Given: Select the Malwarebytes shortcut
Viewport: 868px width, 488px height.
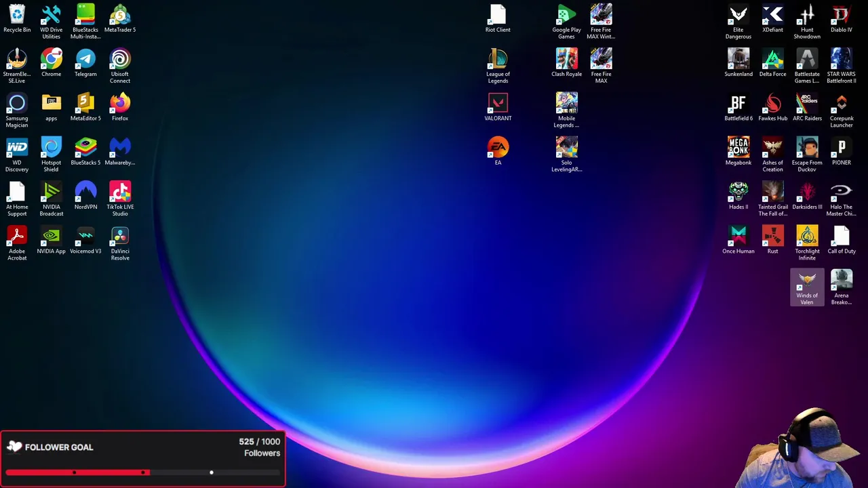Looking at the screenshot, I should (x=120, y=147).
